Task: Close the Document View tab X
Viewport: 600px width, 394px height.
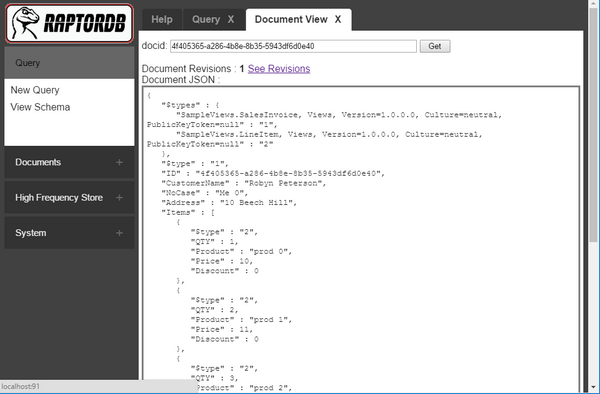Action: [338, 20]
